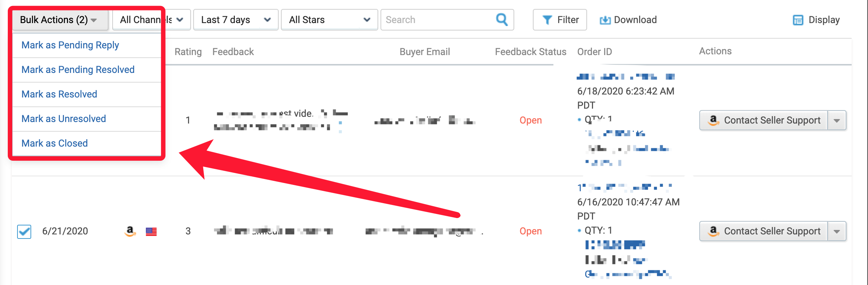
Task: Click into the Search input field
Action: 438,20
